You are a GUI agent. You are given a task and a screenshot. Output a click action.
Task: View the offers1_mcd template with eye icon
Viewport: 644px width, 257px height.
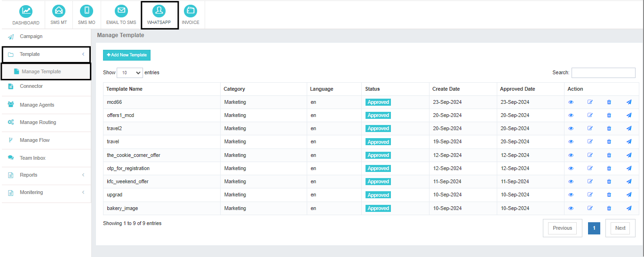(x=571, y=115)
